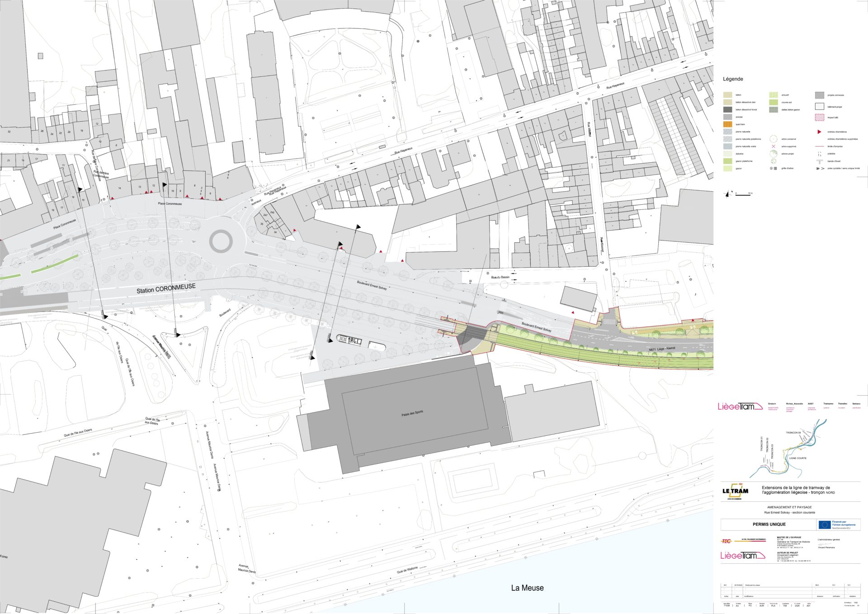Click Rue Ernest Solvay - section courante subtitle
The image size is (868, 614).
[789, 512]
